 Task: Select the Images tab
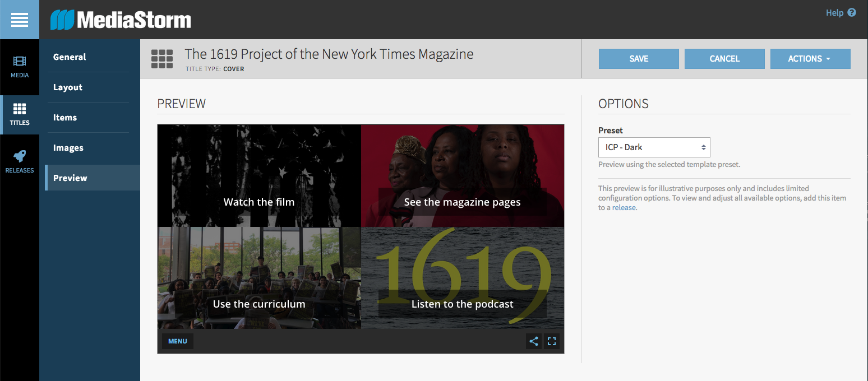[x=68, y=148]
